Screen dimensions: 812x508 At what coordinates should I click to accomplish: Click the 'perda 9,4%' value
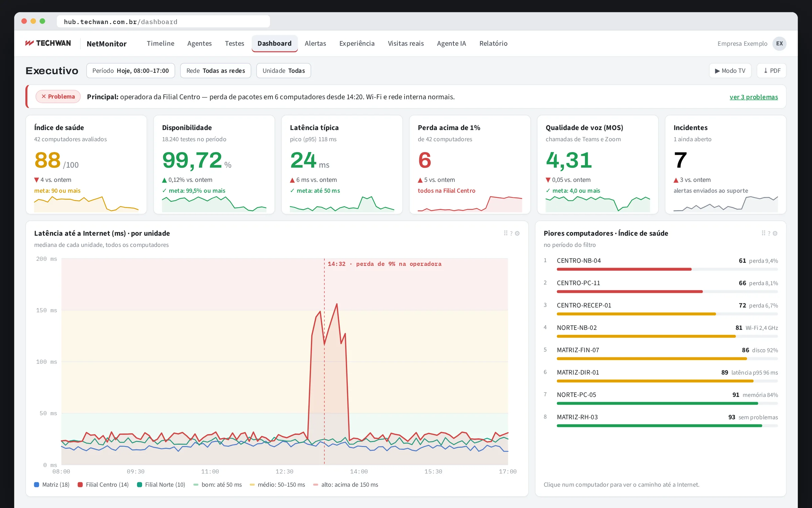point(763,261)
